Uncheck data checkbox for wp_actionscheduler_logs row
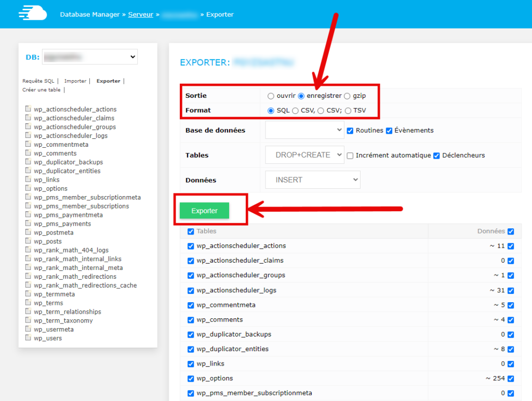The image size is (532, 401). 511,291
